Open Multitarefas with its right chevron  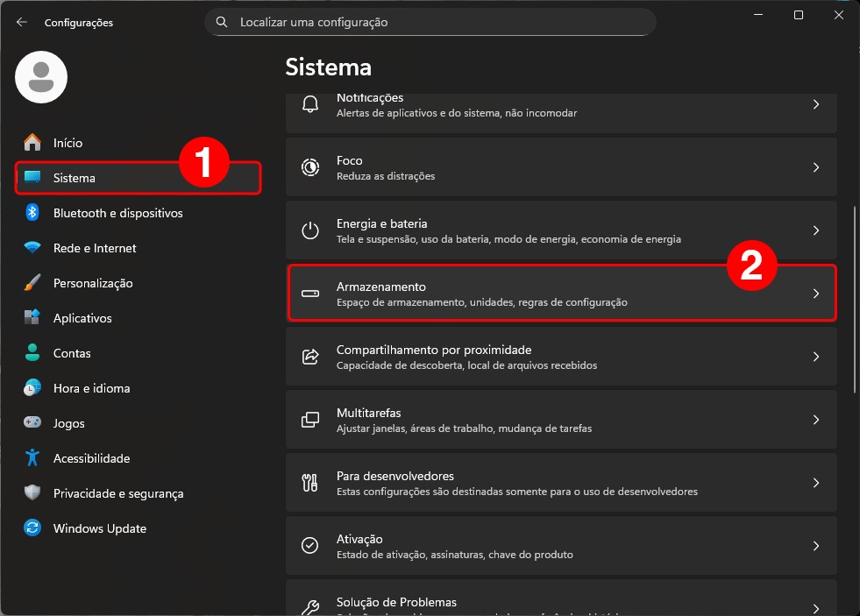(815, 420)
